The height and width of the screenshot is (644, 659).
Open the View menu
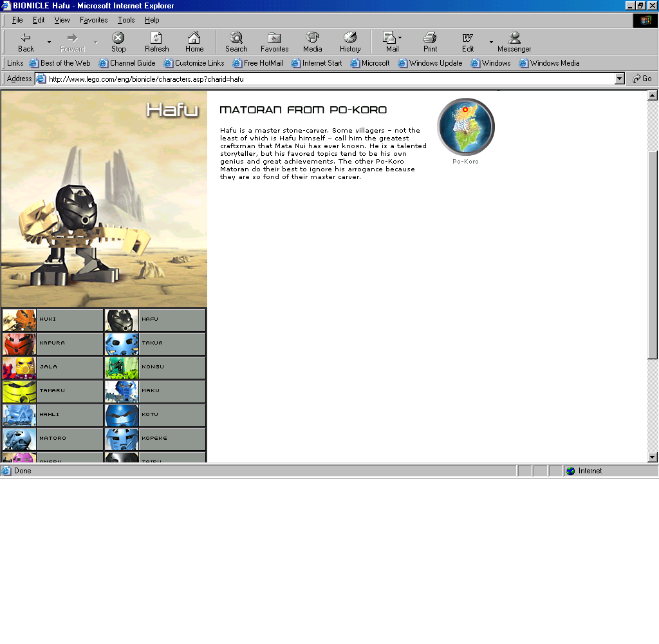coord(62,20)
